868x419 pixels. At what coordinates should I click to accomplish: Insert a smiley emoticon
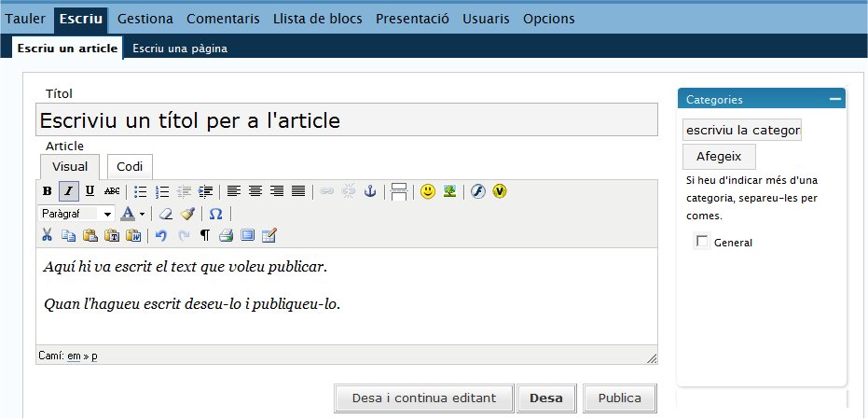427,191
